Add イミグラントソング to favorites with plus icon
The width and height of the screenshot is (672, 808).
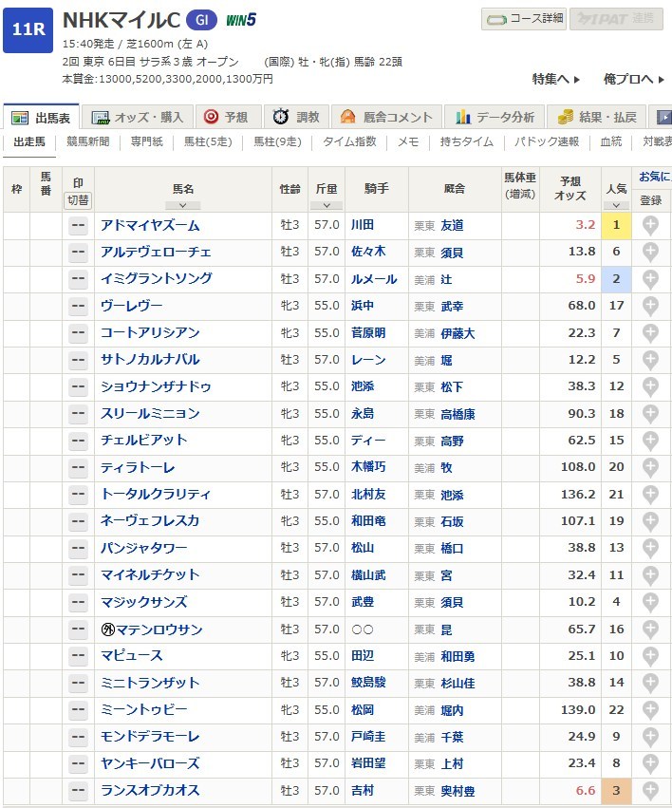click(650, 279)
